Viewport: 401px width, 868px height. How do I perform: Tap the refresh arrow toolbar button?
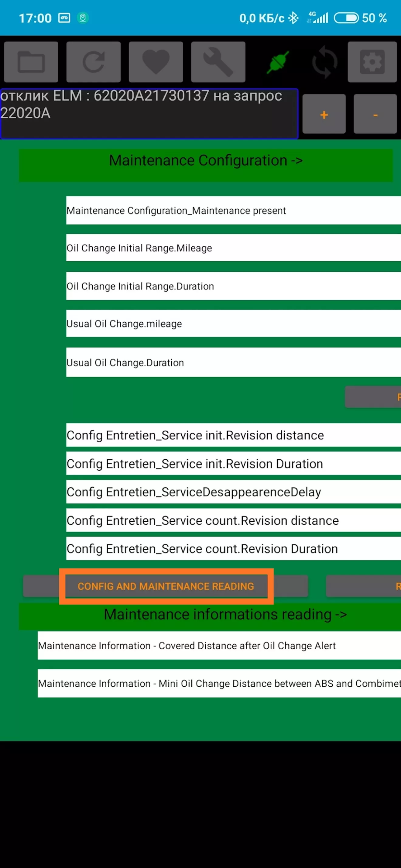point(93,62)
